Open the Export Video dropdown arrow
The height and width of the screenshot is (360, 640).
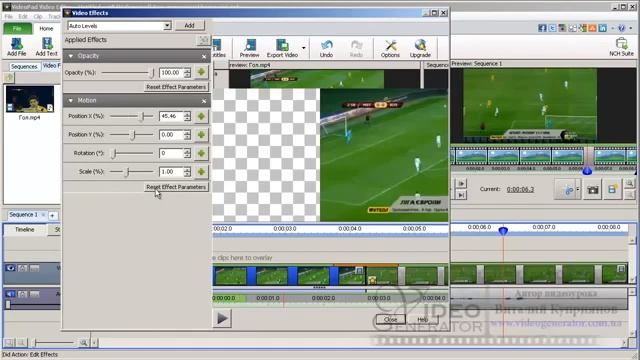click(303, 48)
